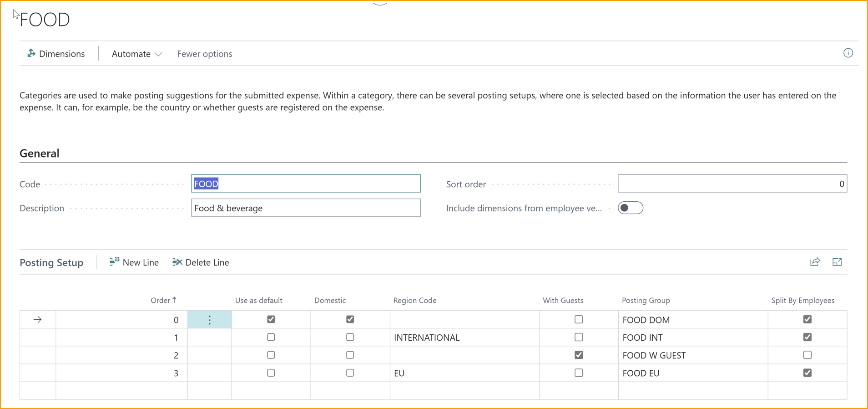
Task: Open the Posting Setup heading menu
Action: pos(51,262)
